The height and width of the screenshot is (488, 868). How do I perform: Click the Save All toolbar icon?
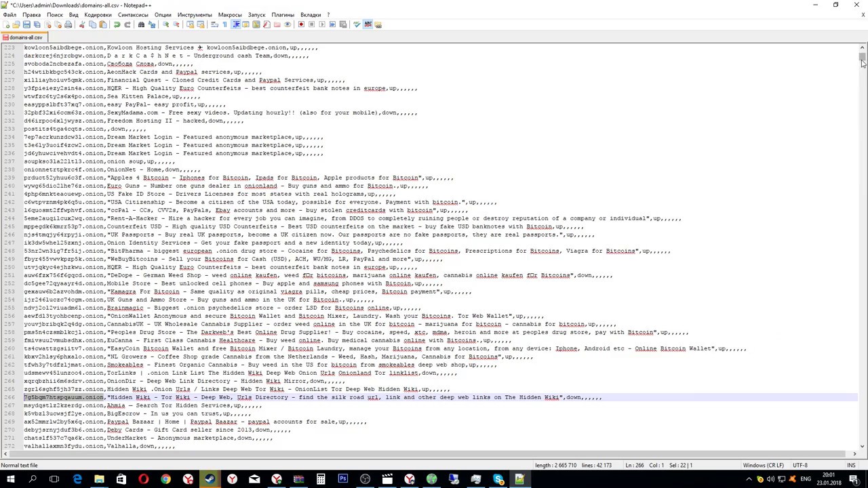pos(37,24)
